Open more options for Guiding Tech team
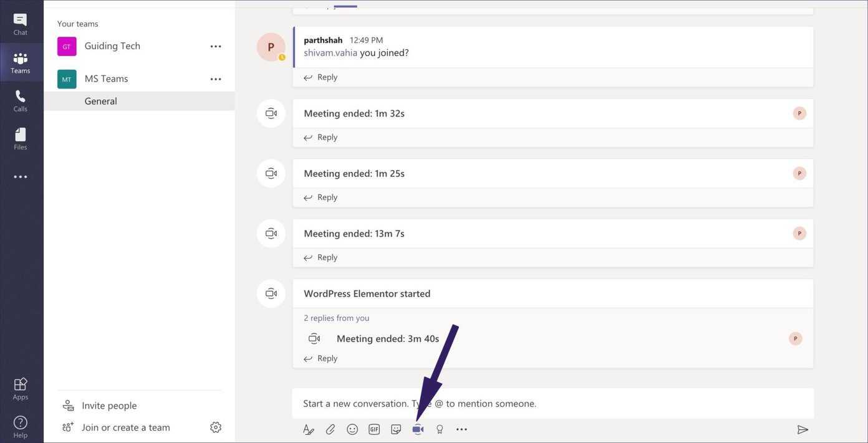The width and height of the screenshot is (868, 443). click(216, 46)
